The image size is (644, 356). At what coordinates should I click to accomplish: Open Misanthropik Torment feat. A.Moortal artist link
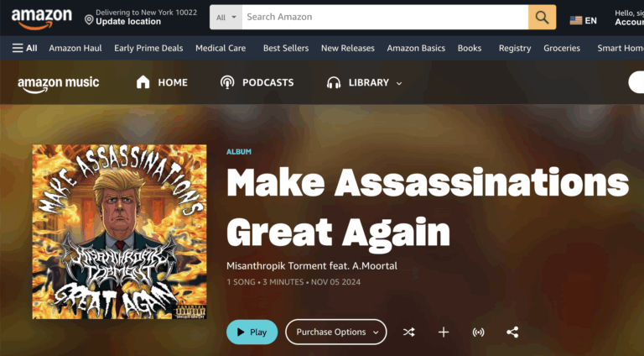pyautogui.click(x=312, y=266)
